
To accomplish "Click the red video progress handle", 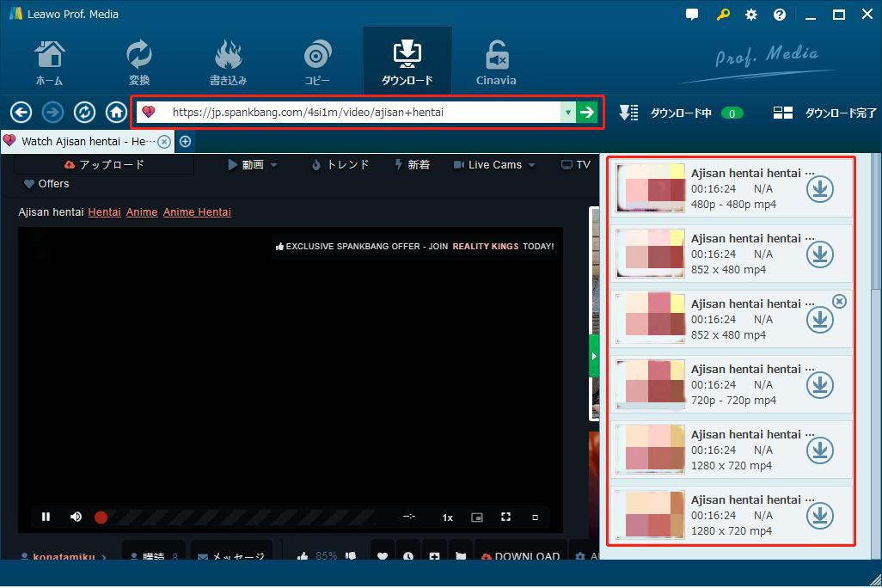I will coord(101,518).
